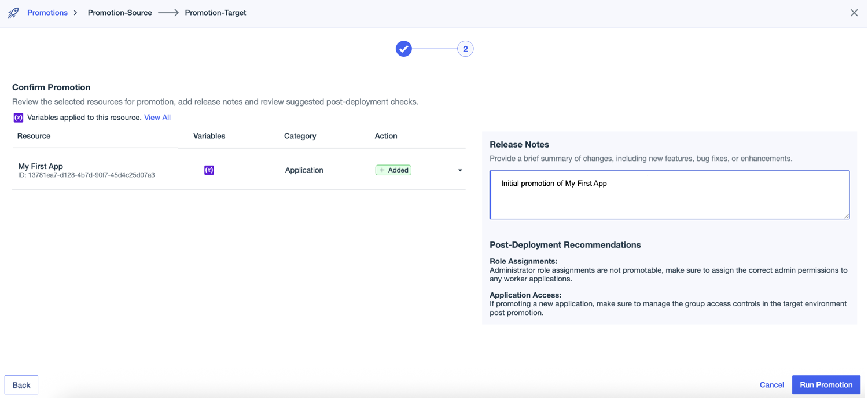Click the Variables column header

(x=209, y=136)
